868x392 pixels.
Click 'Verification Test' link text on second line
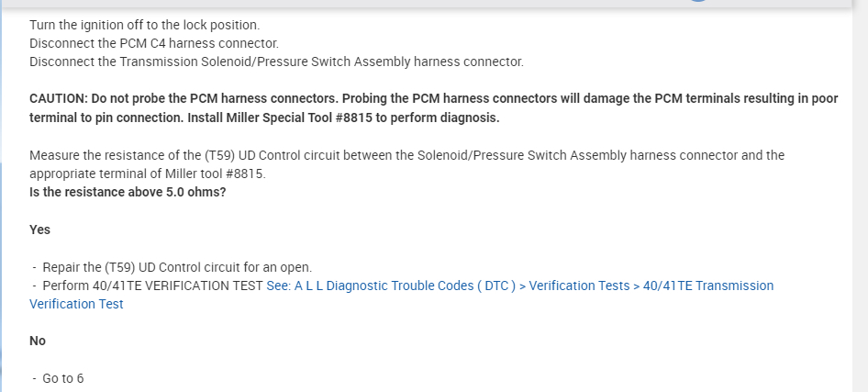pos(76,304)
